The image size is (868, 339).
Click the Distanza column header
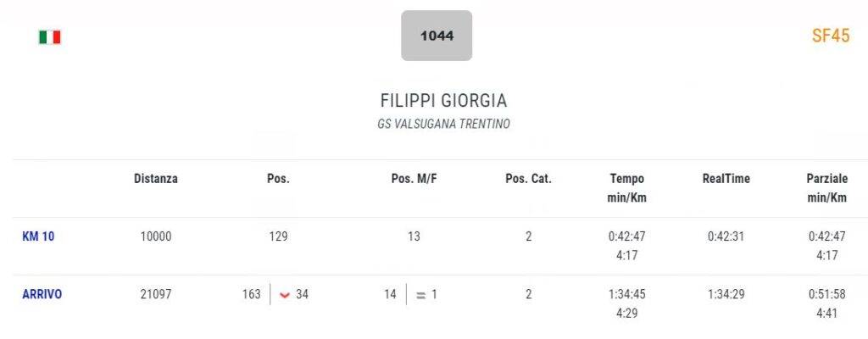coord(156,179)
